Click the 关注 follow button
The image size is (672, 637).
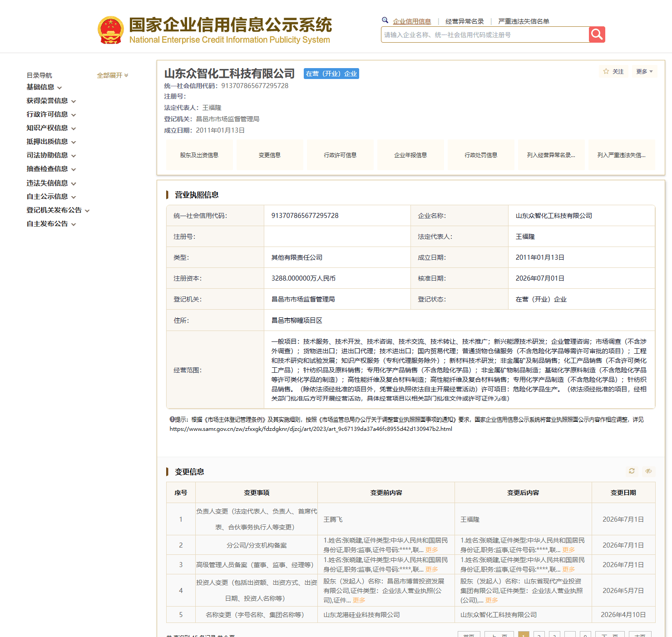(x=613, y=71)
